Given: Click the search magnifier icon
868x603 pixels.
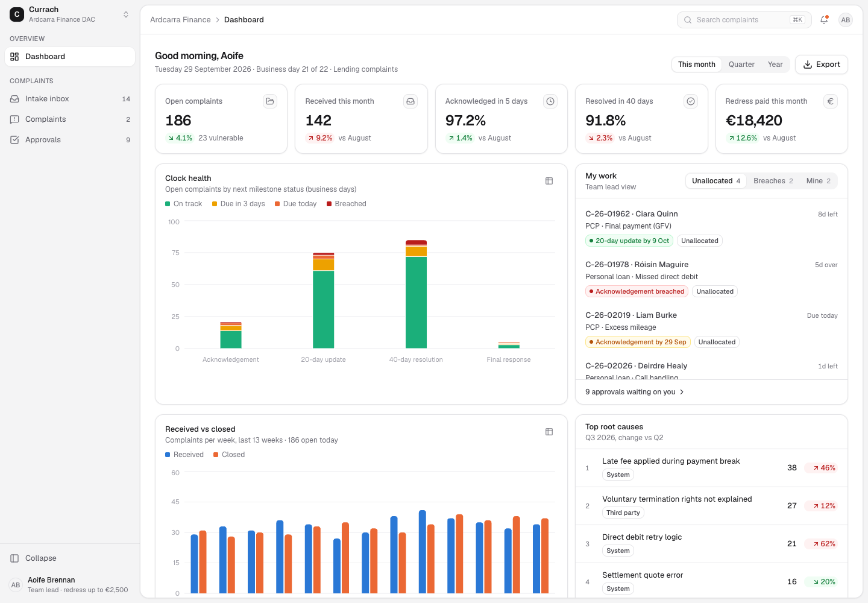Looking at the screenshot, I should point(688,20).
